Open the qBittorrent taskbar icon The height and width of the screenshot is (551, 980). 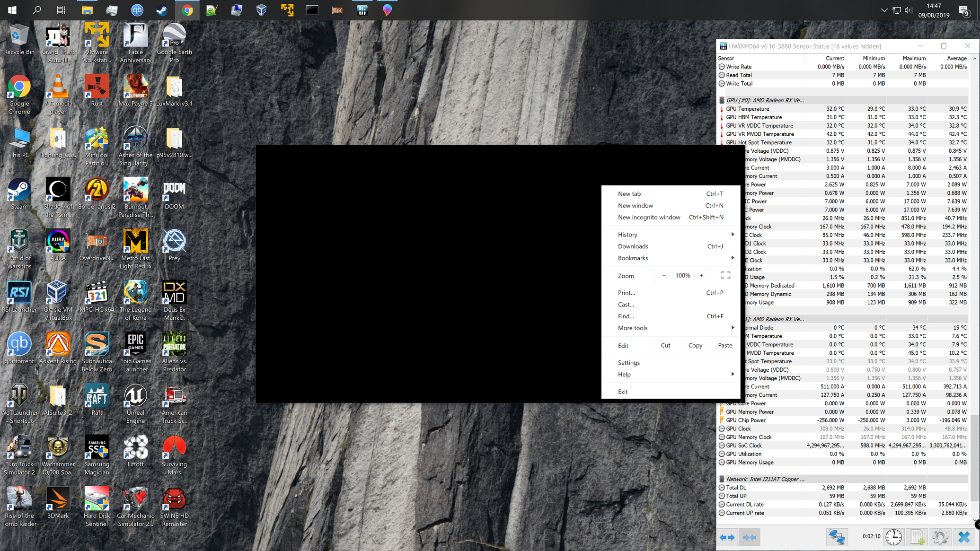(137, 10)
